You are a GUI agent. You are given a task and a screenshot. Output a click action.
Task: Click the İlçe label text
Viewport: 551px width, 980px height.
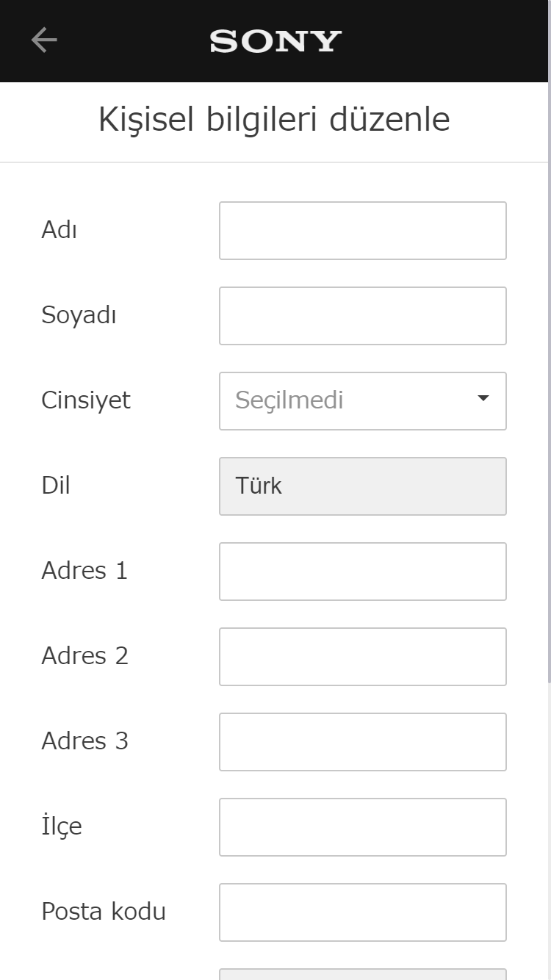(x=62, y=826)
